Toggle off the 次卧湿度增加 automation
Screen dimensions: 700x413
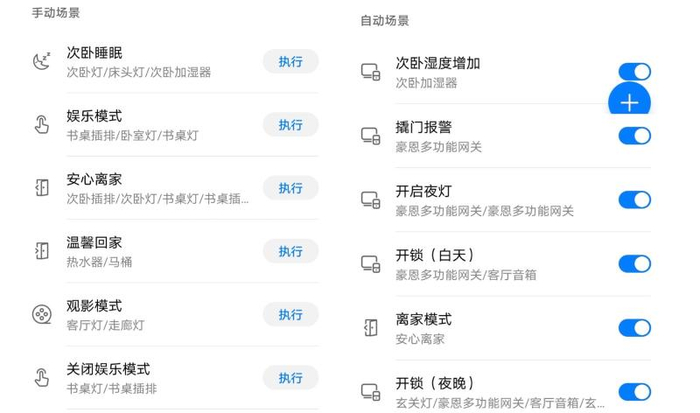(x=634, y=72)
